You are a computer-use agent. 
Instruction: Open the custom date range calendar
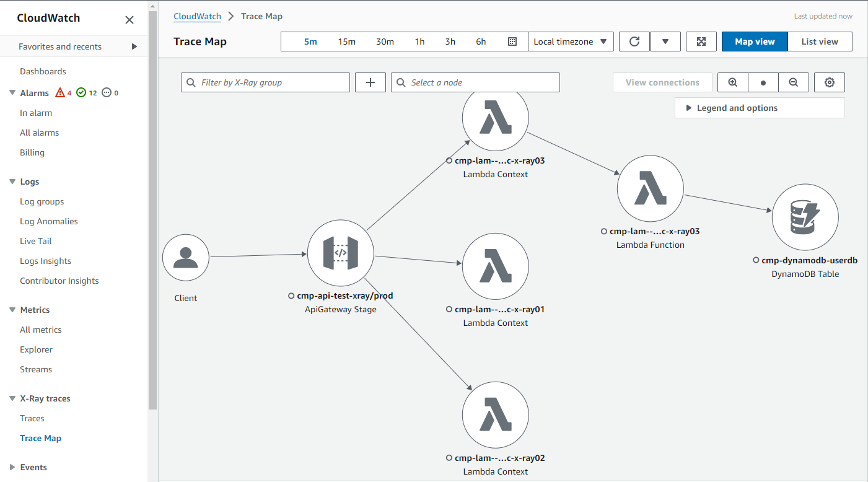point(512,42)
